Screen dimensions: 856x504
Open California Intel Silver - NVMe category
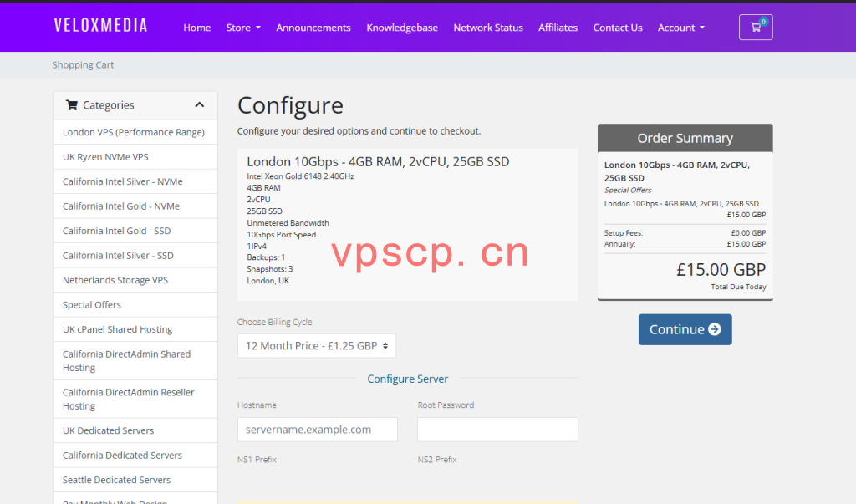(x=135, y=181)
